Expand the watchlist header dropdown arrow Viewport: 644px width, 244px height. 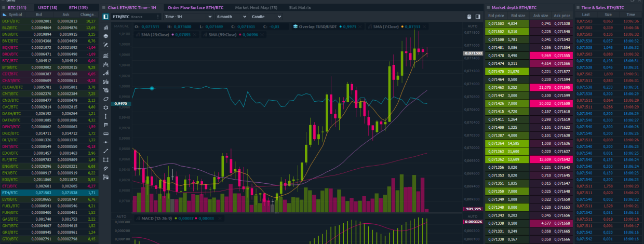(4, 15)
